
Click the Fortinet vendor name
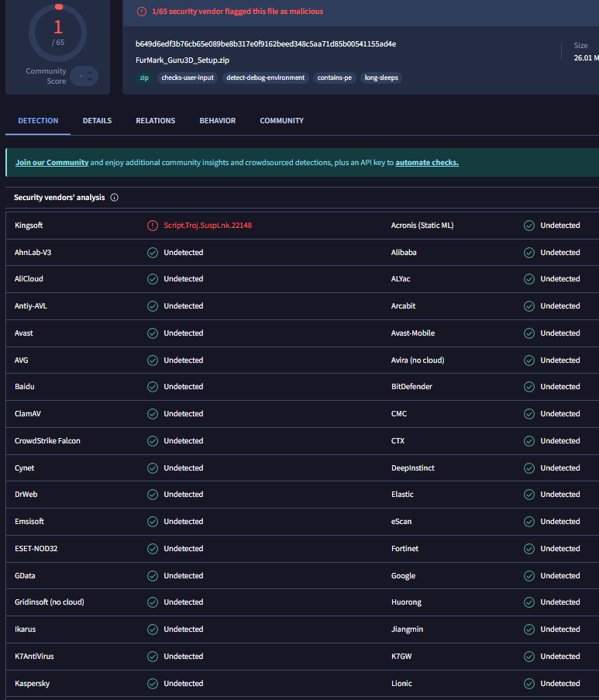[x=404, y=549]
